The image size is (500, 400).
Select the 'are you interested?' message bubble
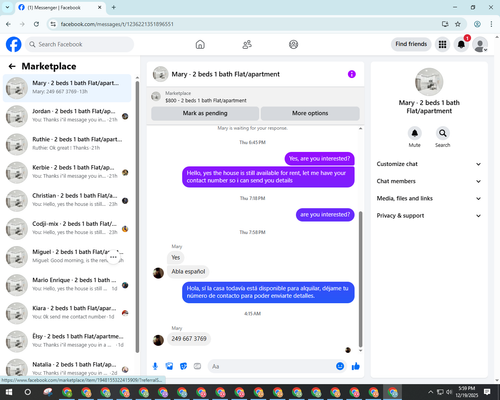click(x=325, y=215)
